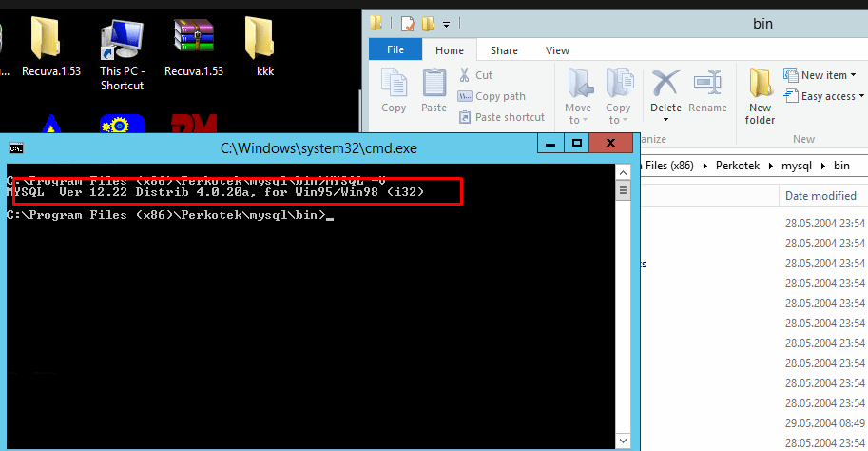Click the Paste icon in ribbon

434,91
